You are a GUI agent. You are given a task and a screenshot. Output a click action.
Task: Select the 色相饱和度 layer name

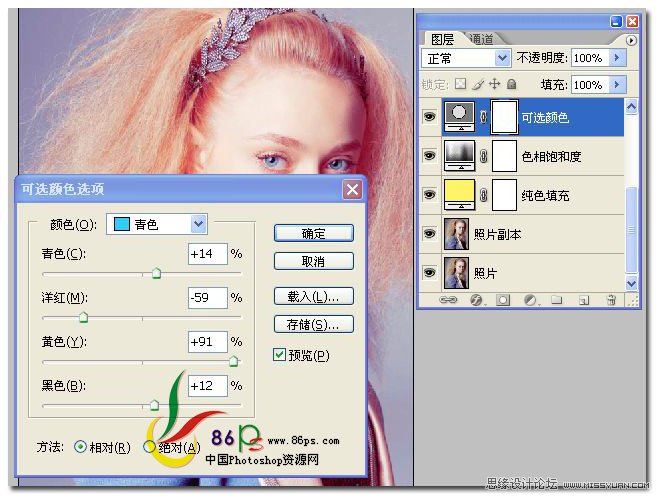coord(551,157)
